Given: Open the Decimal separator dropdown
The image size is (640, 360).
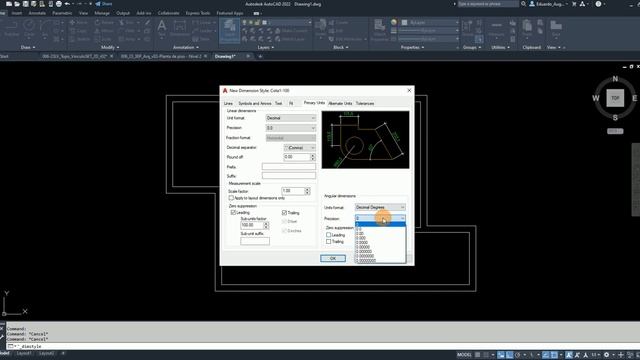Looking at the screenshot, I should [x=300, y=148].
